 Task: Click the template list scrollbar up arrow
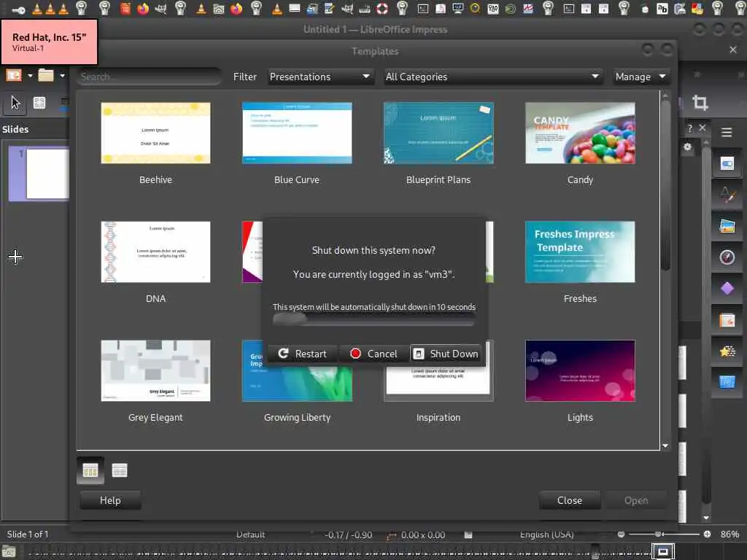tap(665, 96)
